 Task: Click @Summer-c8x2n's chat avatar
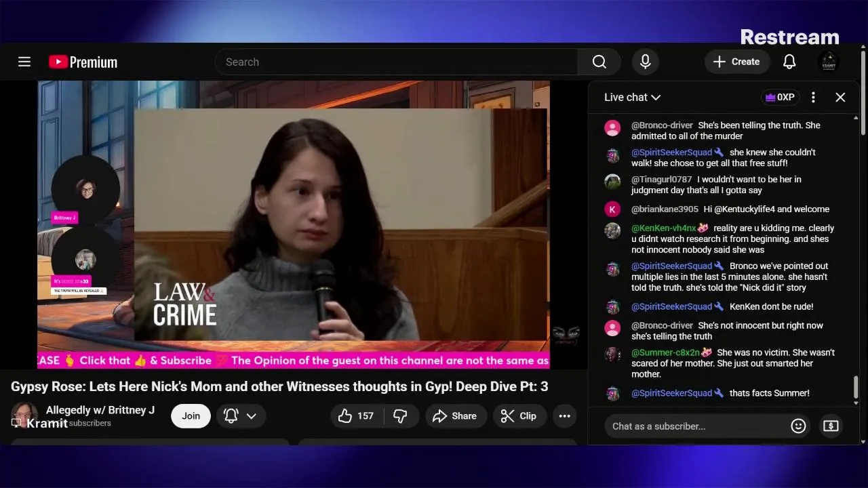[612, 354]
